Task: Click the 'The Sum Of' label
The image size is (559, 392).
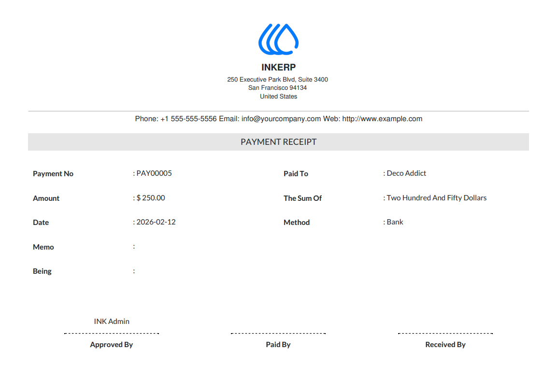Action: click(302, 198)
